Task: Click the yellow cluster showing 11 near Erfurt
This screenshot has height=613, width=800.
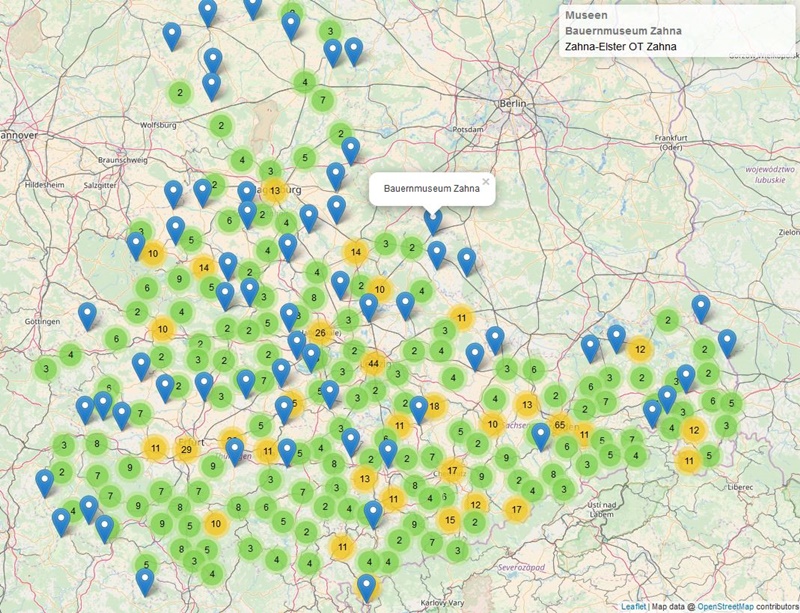Action: [x=154, y=448]
